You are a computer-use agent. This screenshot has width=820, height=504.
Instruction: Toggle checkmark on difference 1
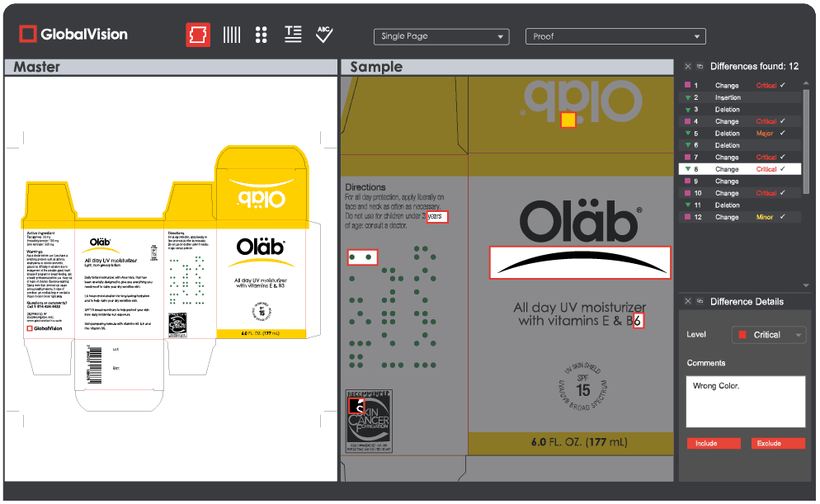(783, 85)
